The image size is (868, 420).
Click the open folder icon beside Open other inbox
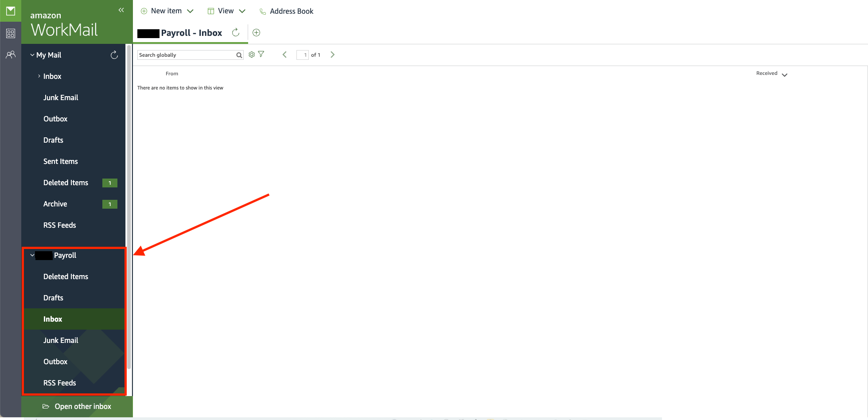click(x=46, y=406)
